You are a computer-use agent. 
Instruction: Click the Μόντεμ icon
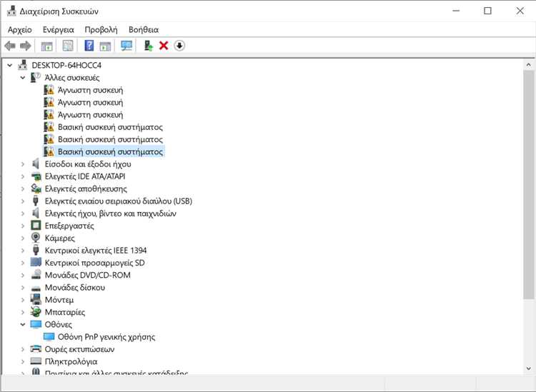point(36,299)
